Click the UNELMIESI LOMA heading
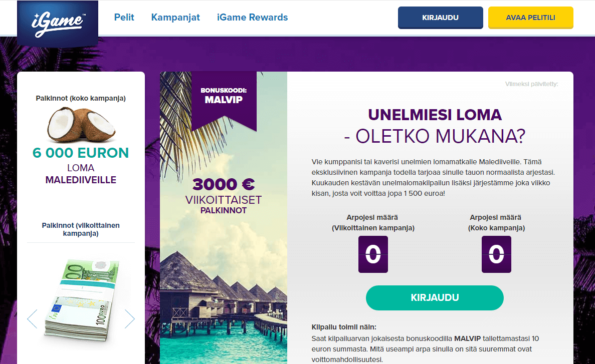The width and height of the screenshot is (595, 364). point(435,115)
